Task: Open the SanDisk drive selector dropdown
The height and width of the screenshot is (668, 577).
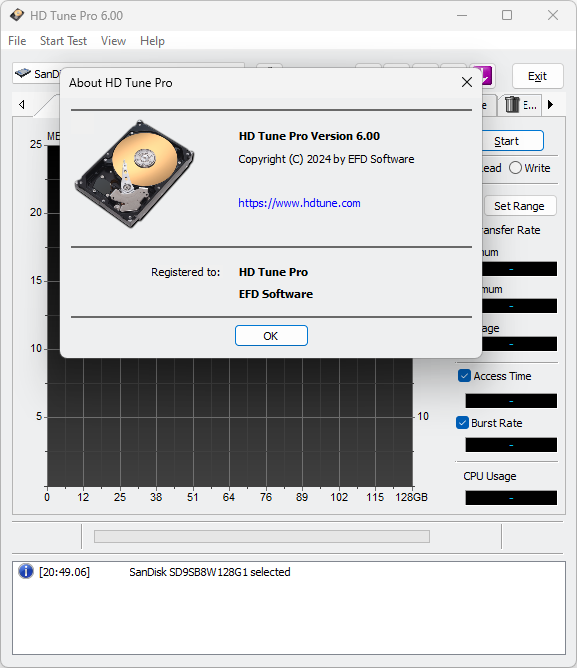Action: click(x=37, y=74)
